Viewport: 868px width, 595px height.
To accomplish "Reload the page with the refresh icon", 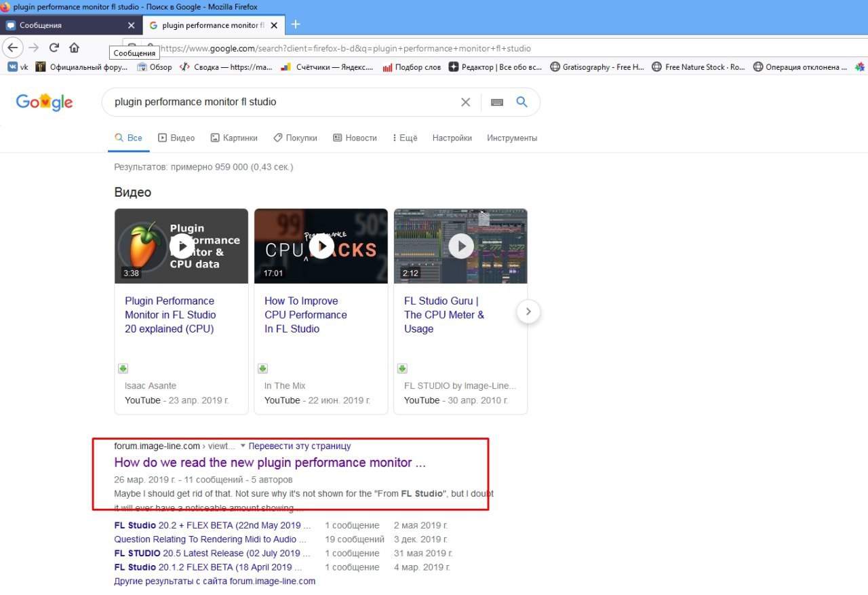I will click(54, 48).
